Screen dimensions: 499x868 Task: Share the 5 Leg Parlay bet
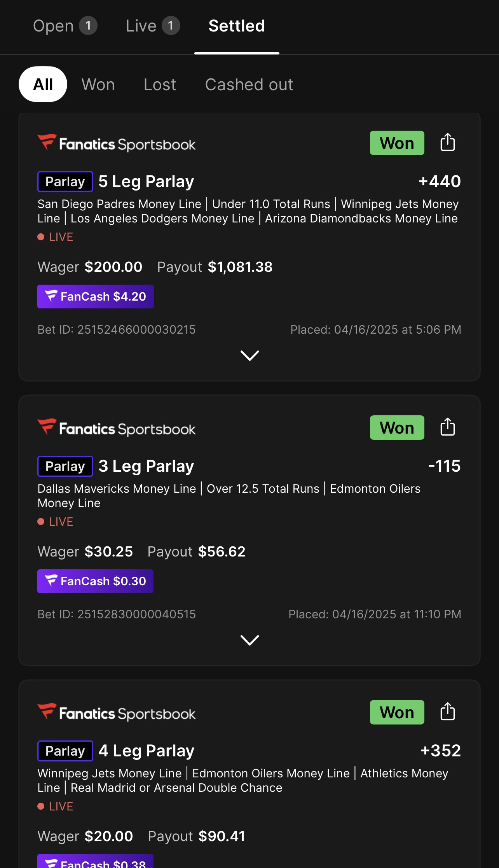[x=447, y=142]
